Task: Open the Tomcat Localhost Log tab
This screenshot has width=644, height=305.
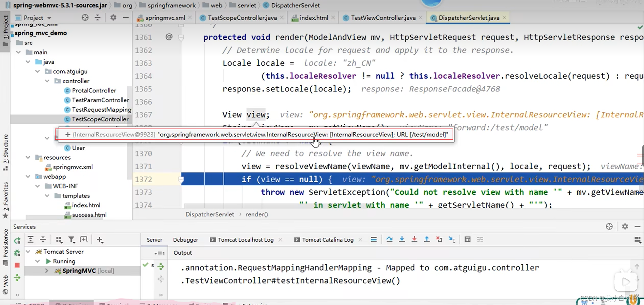Action: (246, 240)
